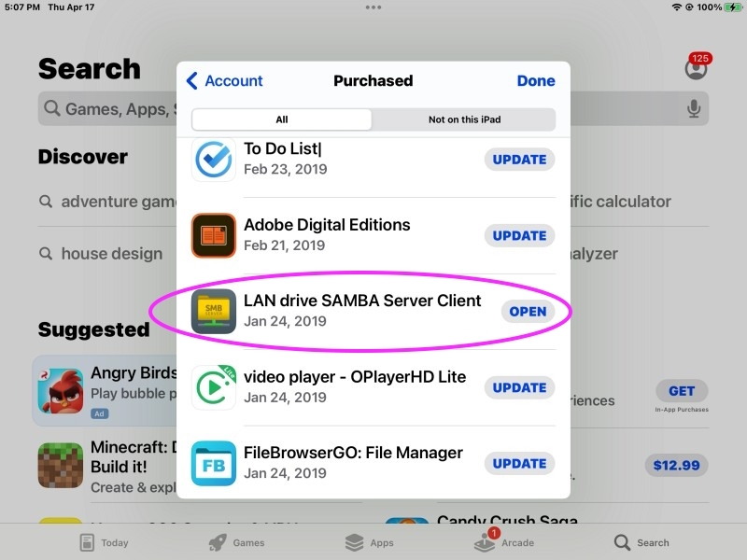747x560 pixels.
Task: Tap the video player - OPlayerHD Lite title
Action: point(355,377)
